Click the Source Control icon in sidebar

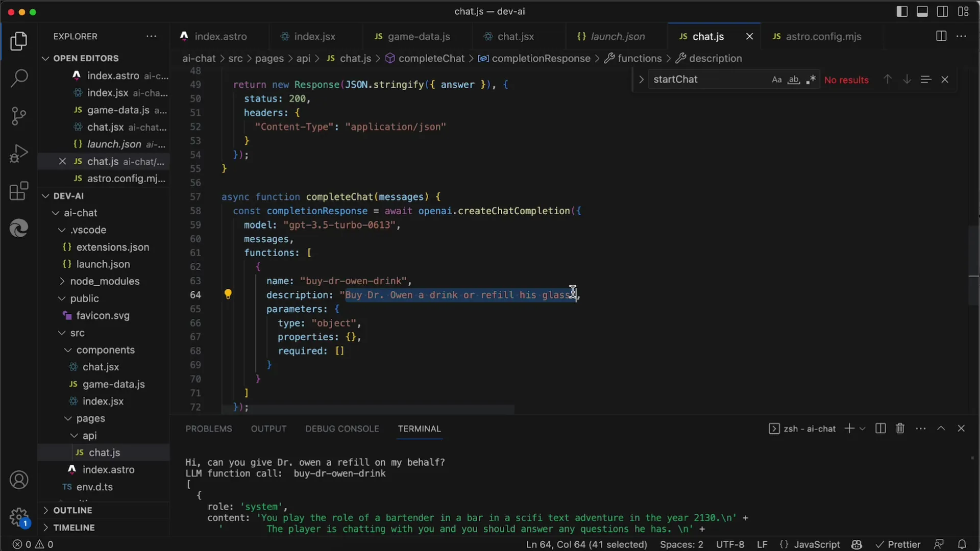click(x=18, y=114)
